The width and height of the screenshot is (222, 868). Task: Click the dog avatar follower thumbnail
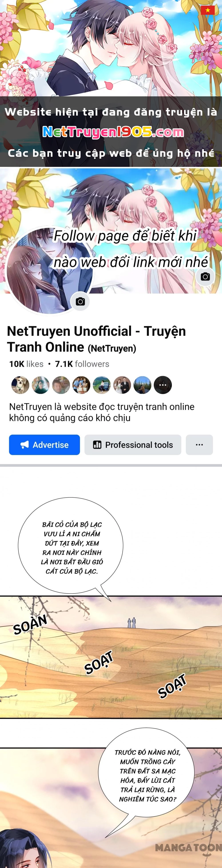(x=20, y=385)
